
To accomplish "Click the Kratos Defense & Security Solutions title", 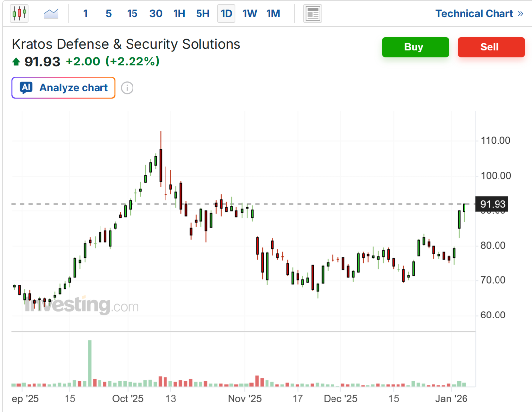I will (126, 44).
